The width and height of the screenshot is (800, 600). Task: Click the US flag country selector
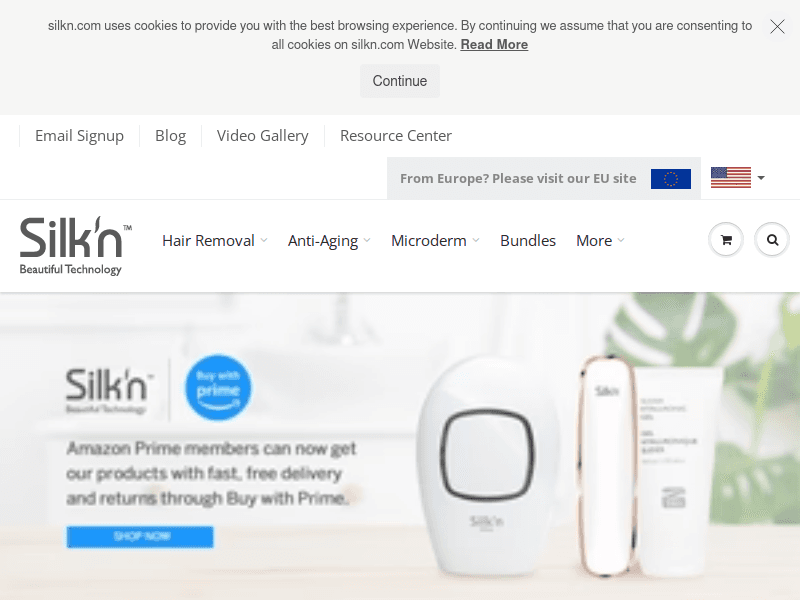737,178
